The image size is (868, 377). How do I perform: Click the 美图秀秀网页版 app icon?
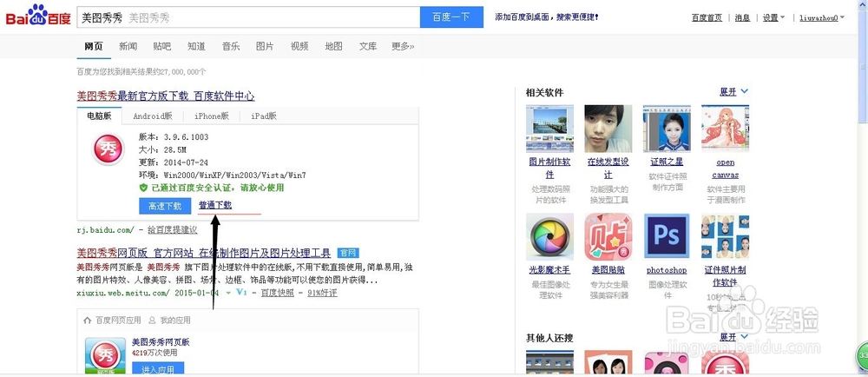click(105, 355)
